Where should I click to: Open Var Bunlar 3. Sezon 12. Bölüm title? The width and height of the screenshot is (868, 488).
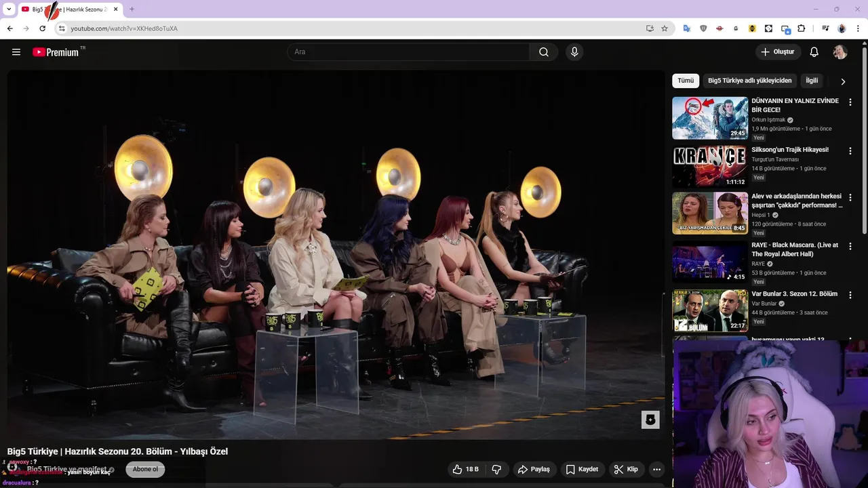(794, 294)
